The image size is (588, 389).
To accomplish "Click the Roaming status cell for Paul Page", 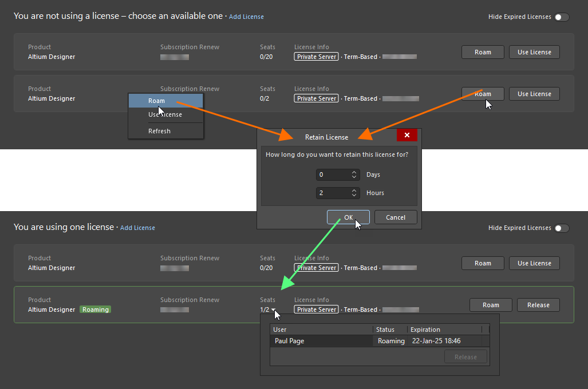I will click(x=391, y=341).
